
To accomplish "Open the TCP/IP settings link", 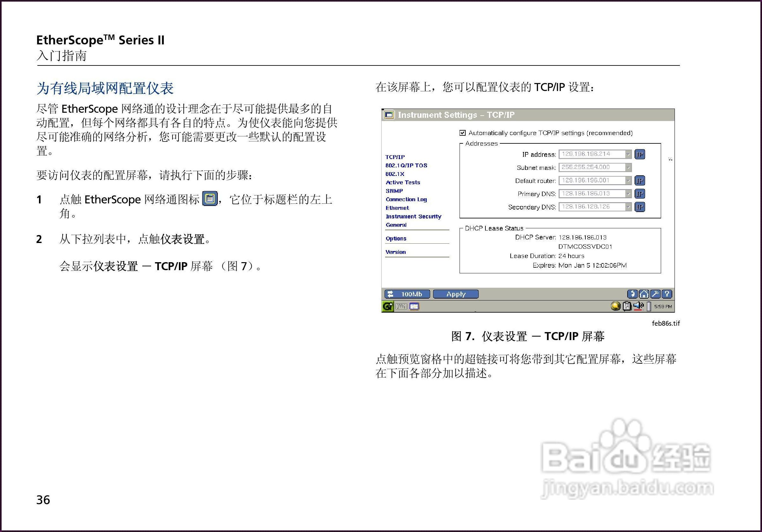I will pyautogui.click(x=395, y=157).
